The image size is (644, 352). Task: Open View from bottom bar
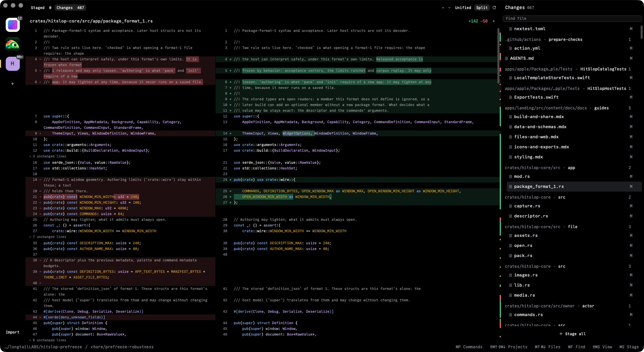click(x=602, y=347)
